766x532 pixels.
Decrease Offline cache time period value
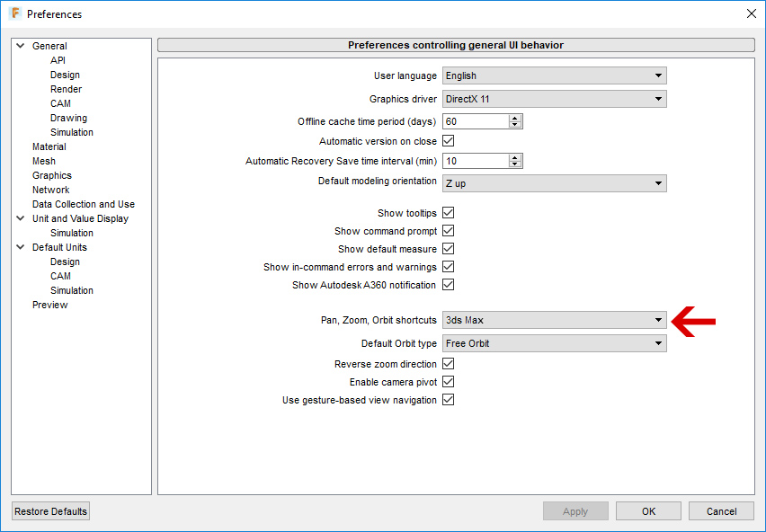click(515, 125)
